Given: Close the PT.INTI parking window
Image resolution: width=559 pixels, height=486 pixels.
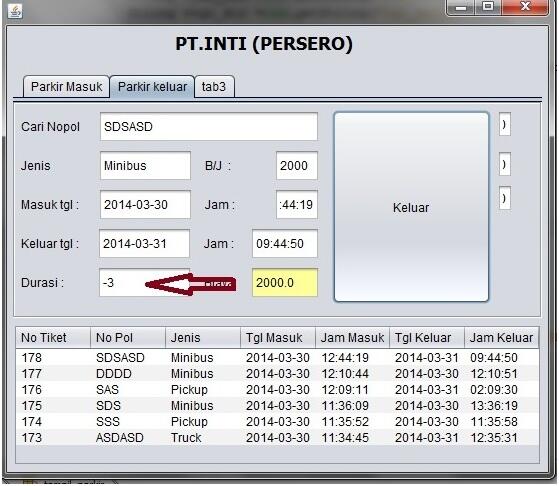Looking at the screenshot, I should (525, 7).
